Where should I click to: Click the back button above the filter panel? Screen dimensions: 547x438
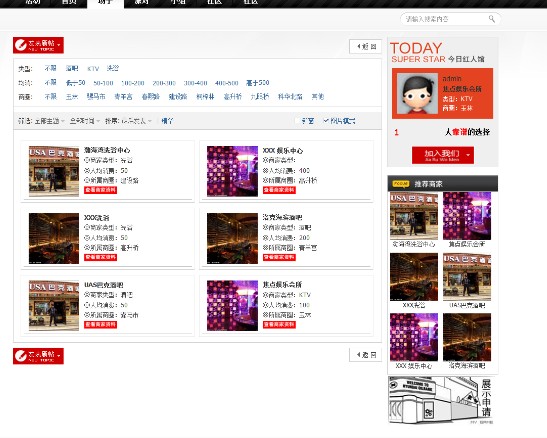pos(365,46)
